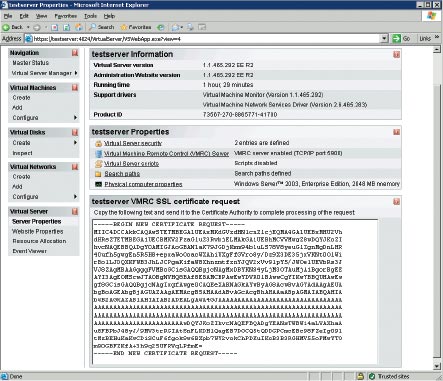Open the Help menu

[x=109, y=16]
